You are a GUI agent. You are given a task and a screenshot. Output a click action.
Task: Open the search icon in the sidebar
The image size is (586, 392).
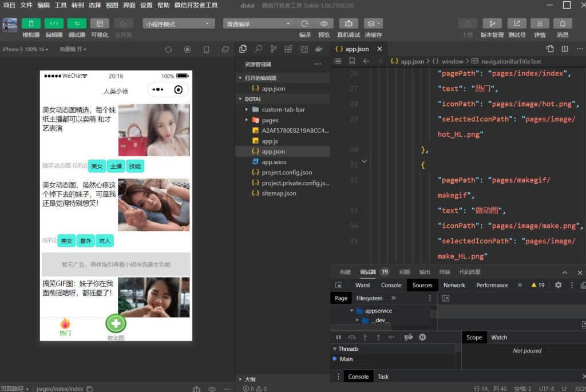pos(259,49)
